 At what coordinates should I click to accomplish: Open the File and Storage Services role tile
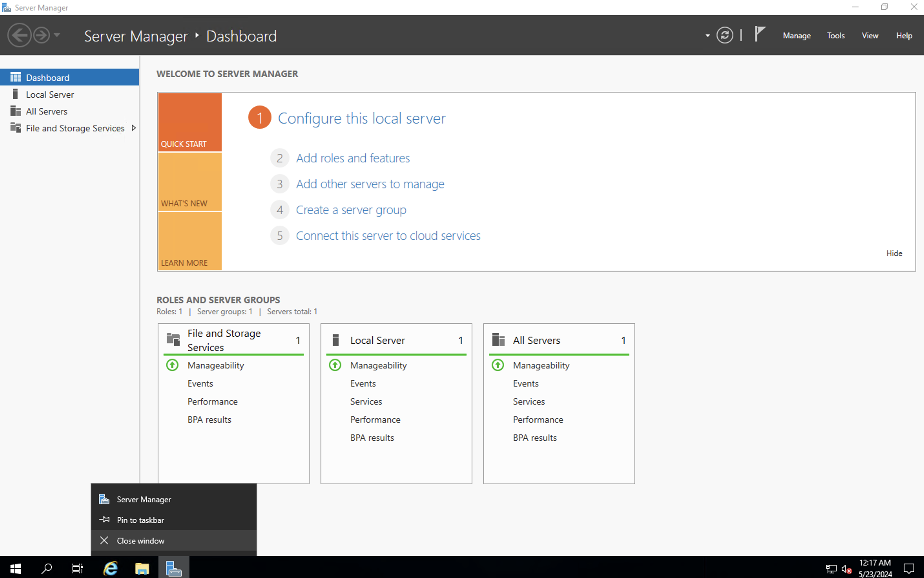pyautogui.click(x=225, y=340)
